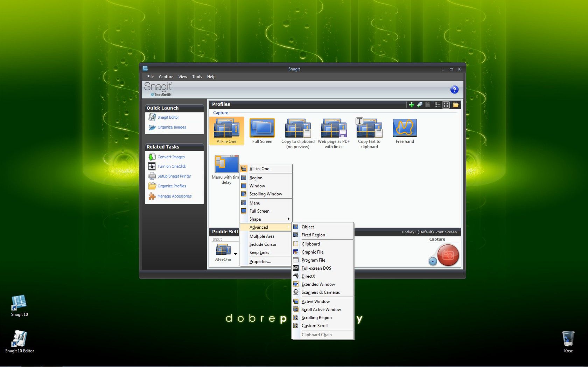Toggle Include Cursor option

[x=266, y=244]
